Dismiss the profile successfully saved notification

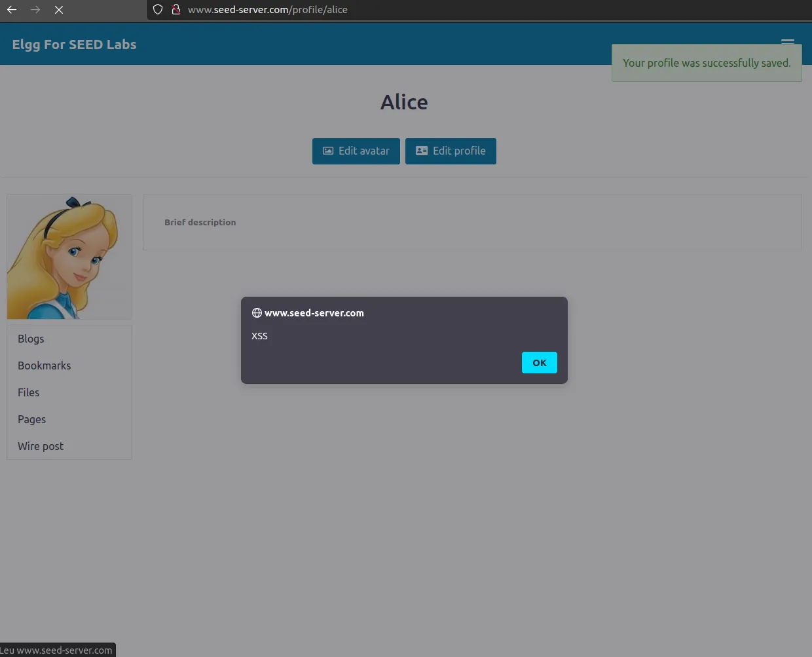[x=706, y=64]
